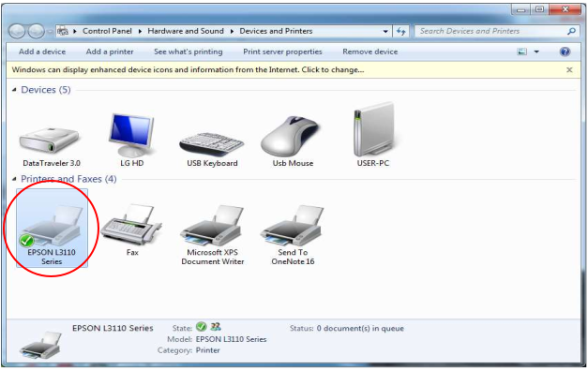The height and width of the screenshot is (370, 588).
Task: Expand arrow after Control Panel breadcrumb
Action: point(140,31)
